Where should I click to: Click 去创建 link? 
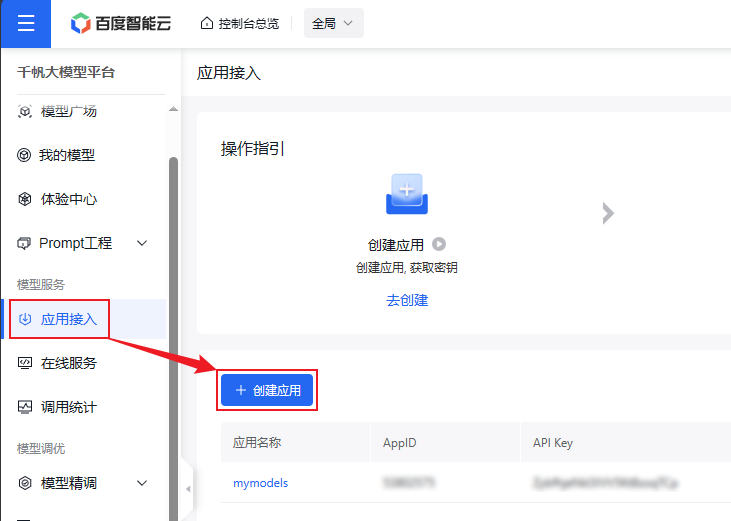point(407,300)
